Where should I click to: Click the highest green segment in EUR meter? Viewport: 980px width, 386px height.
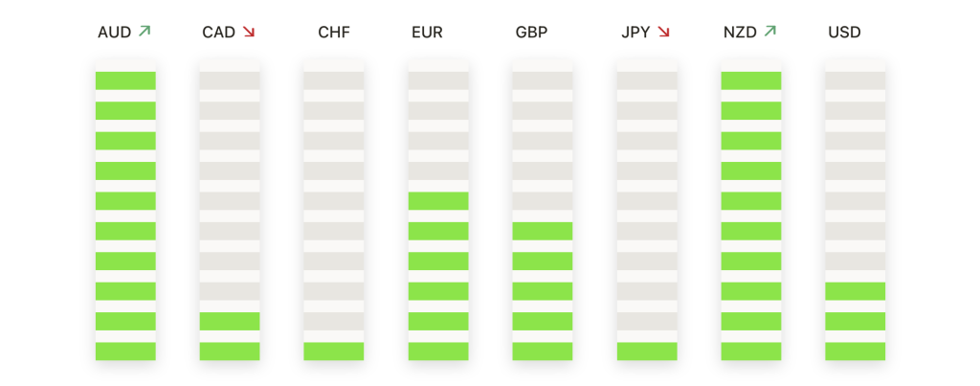[x=438, y=201]
